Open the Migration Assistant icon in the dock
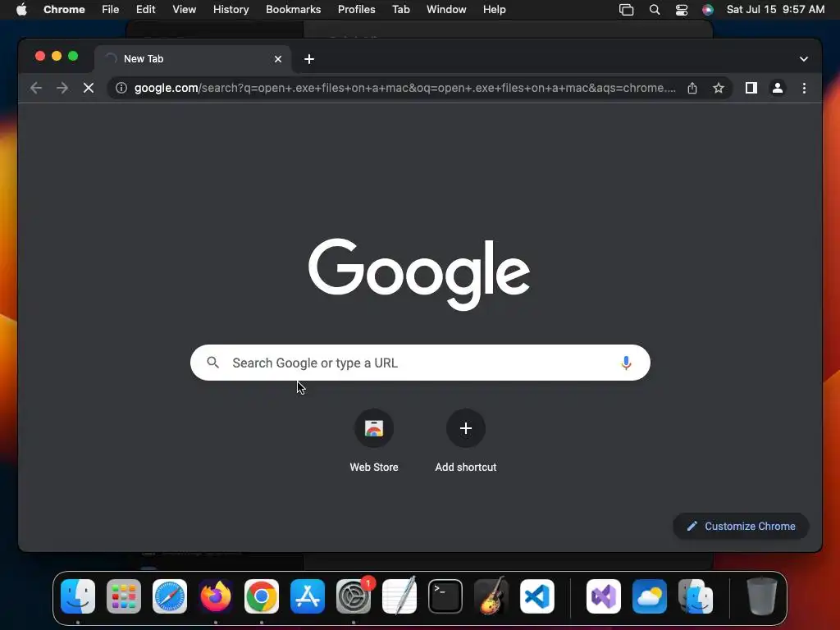This screenshot has width=840, height=630. 696,596
